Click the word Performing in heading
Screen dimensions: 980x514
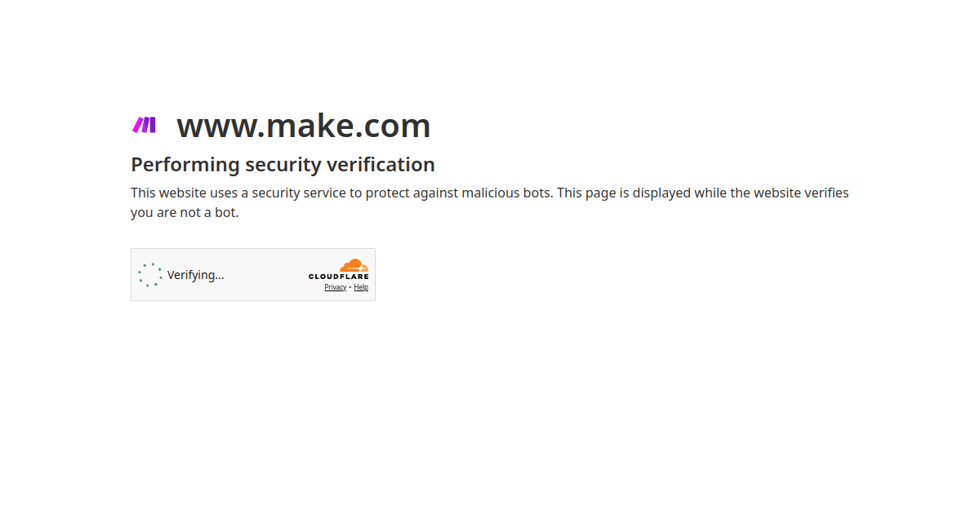click(x=185, y=165)
